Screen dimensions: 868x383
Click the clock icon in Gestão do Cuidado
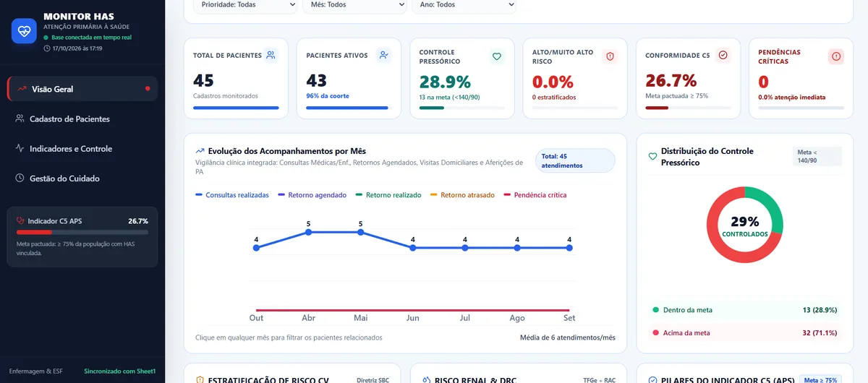pos(20,178)
